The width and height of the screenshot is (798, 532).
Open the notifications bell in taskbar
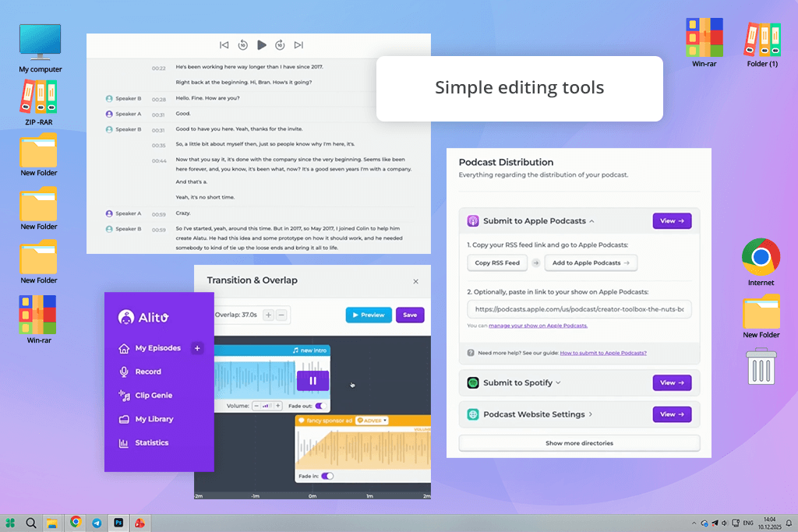[789, 523]
